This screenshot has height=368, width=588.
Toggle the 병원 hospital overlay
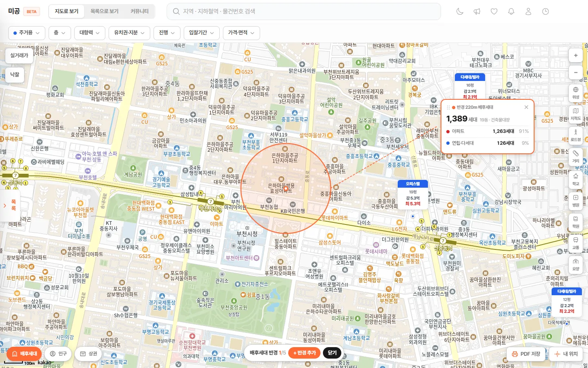(575, 200)
